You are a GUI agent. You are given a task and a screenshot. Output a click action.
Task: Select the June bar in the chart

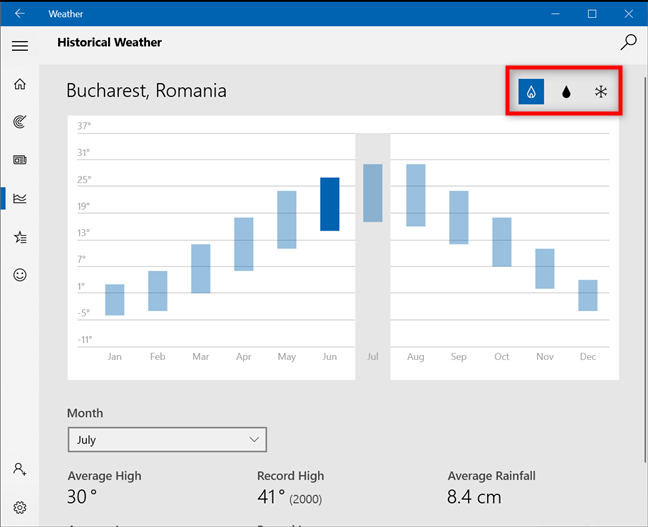(x=330, y=204)
